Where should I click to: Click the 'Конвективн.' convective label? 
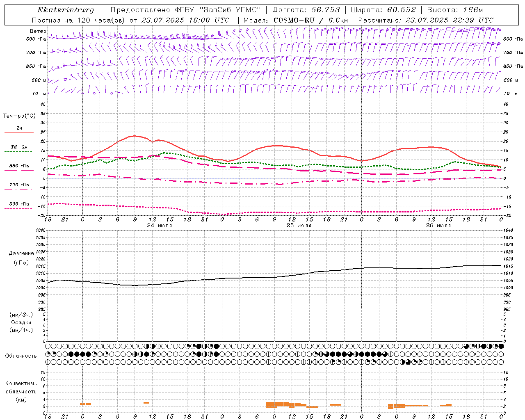(21, 383)
